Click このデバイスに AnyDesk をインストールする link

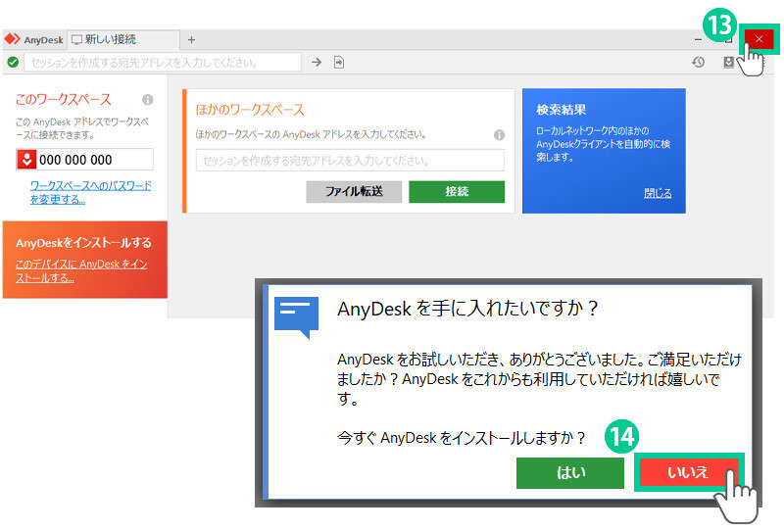pos(81,271)
